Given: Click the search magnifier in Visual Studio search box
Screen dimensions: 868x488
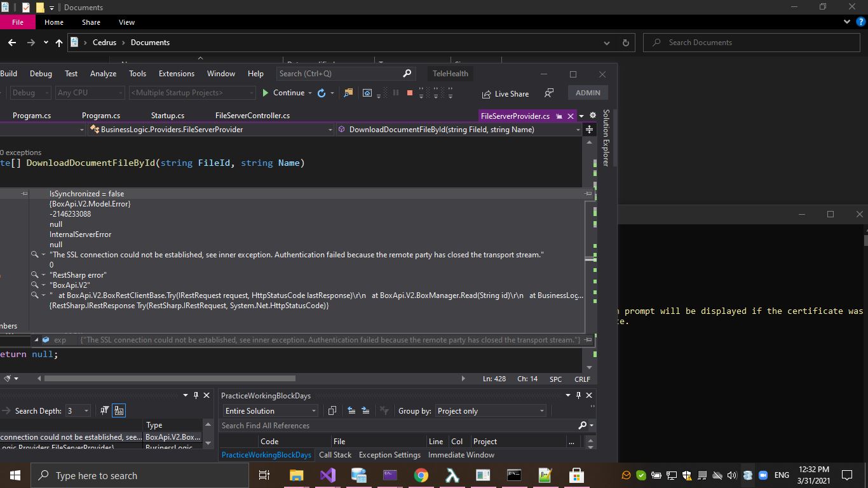Looking at the screenshot, I should pos(407,73).
